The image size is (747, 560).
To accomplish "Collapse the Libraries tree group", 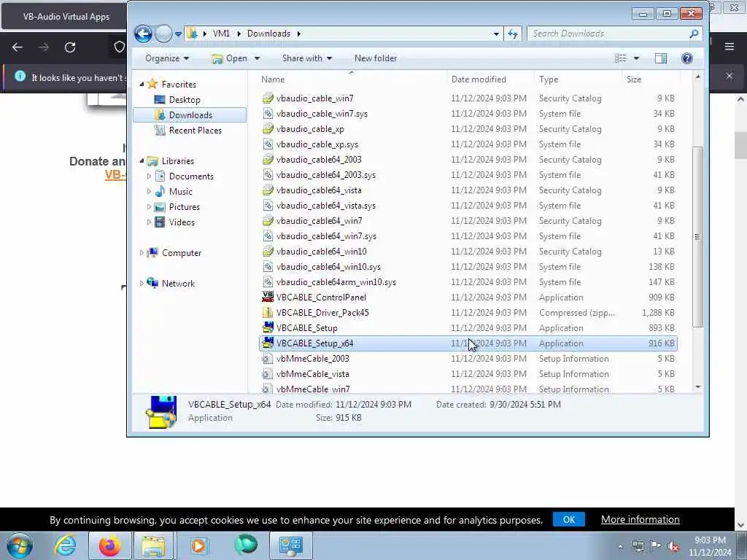I will coord(142,161).
